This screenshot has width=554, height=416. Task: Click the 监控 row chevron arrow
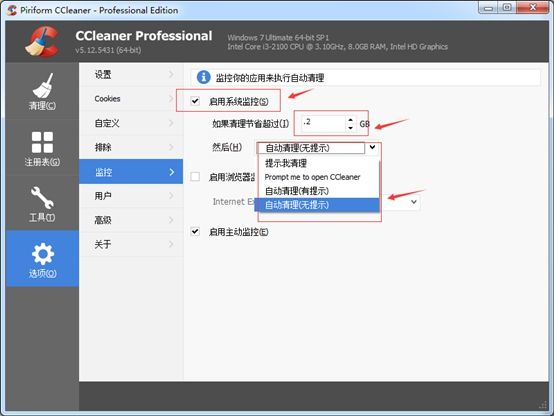coord(172,172)
